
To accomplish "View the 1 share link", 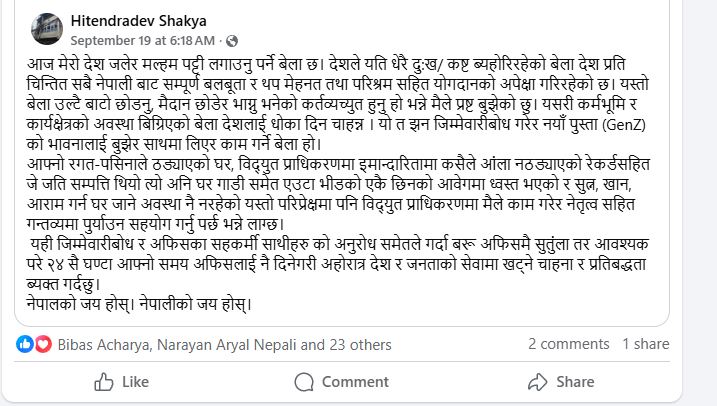I will click(646, 344).
